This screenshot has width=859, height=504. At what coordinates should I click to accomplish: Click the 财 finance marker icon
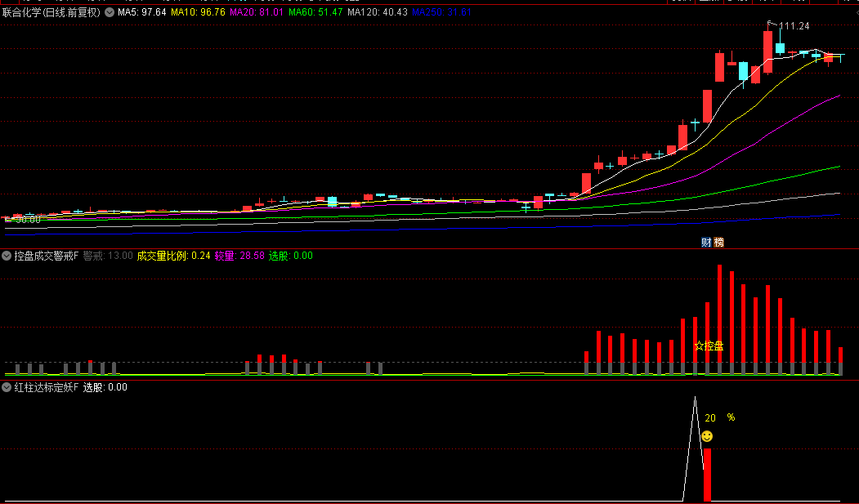(x=707, y=243)
